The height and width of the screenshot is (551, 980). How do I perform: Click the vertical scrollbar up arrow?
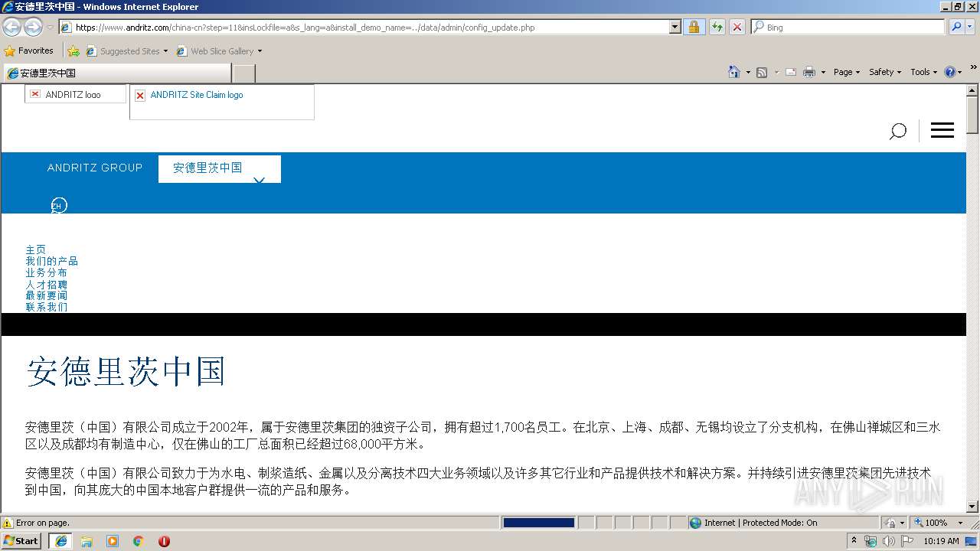click(x=972, y=90)
